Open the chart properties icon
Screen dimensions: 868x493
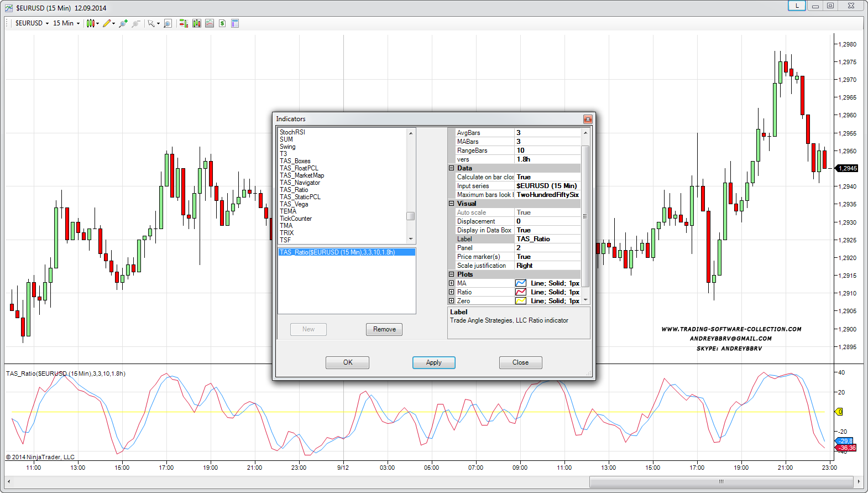(235, 23)
